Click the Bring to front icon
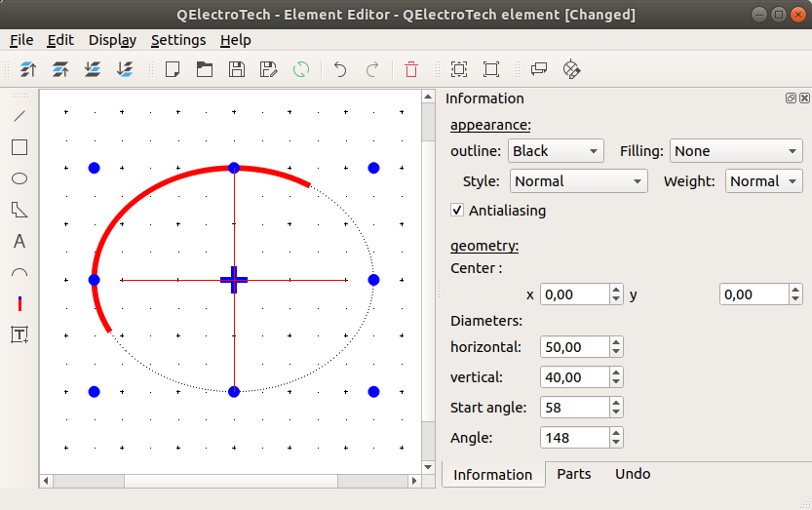This screenshot has width=812, height=510. coord(28,69)
